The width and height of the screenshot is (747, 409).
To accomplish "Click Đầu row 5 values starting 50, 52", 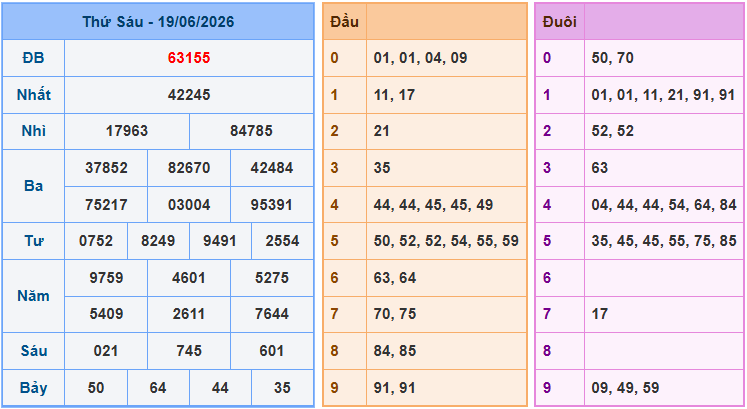I will pyautogui.click(x=446, y=241).
